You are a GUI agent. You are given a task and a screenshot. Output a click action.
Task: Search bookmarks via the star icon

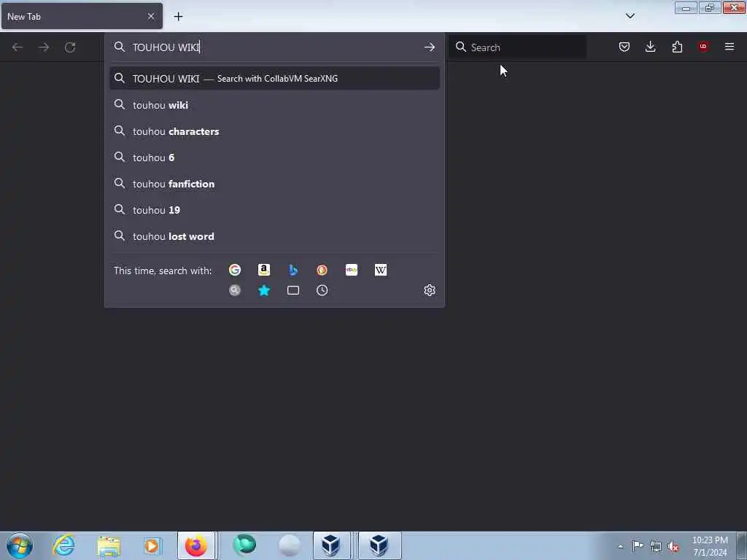click(264, 290)
